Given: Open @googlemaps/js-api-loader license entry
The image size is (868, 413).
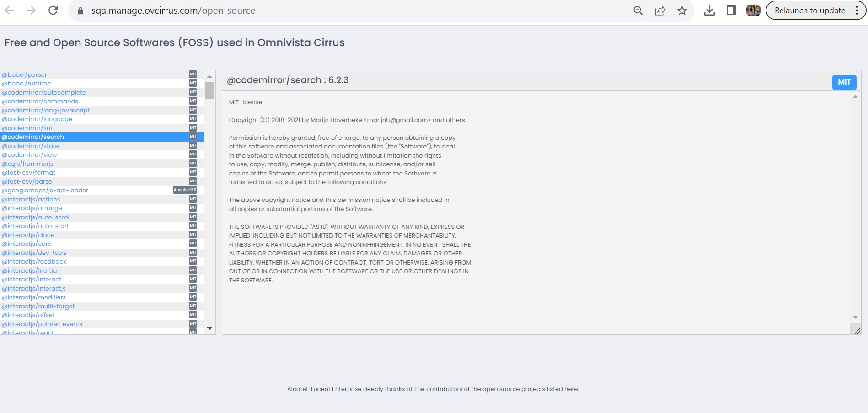Looking at the screenshot, I should coord(45,191).
